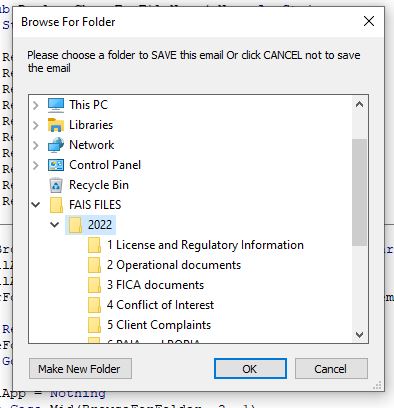Screen dimensions: 394x408
Task: Select the This PC computer icon
Action: 56,105
